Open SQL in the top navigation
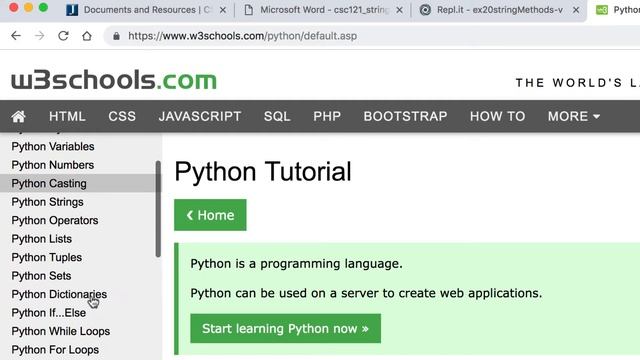Screen dimensions: 640x360 (x=277, y=116)
